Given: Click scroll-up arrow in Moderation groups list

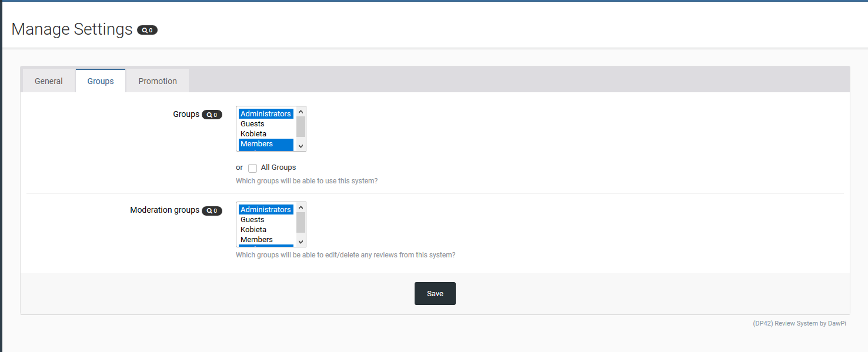Looking at the screenshot, I should pos(301,207).
